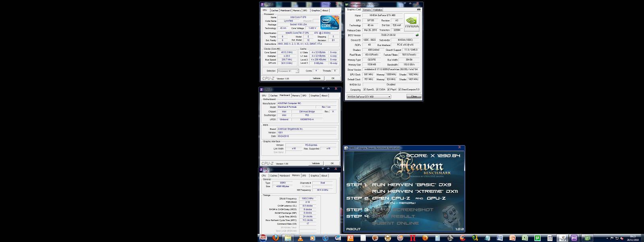Click Submit Online in Heaven Benchmark
The height and width of the screenshot is (242, 644).
point(395,223)
